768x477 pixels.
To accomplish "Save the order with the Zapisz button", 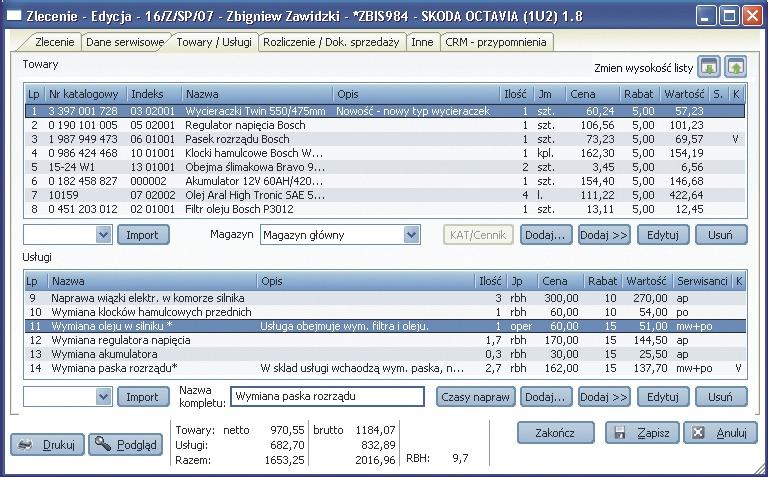I will pyautogui.click(x=643, y=433).
